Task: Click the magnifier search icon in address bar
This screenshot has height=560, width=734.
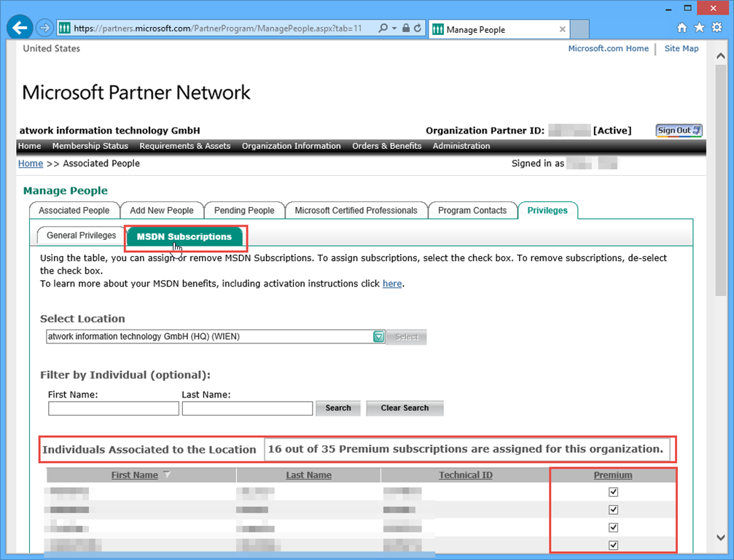Action: pos(383,28)
